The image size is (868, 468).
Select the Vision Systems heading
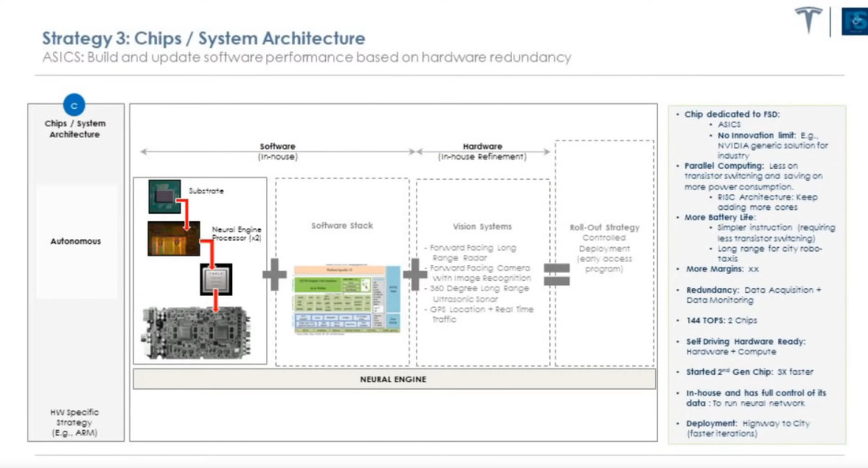click(x=482, y=227)
